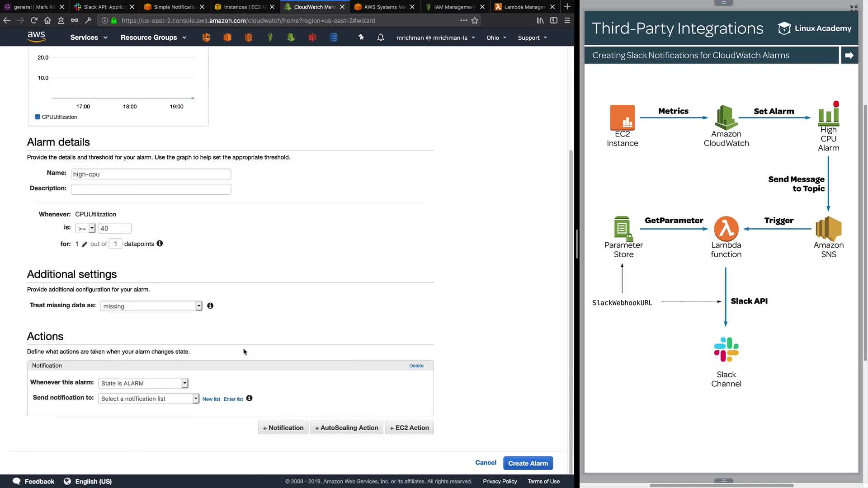Open the comparison operator dropdown
The height and width of the screenshot is (488, 868).
[x=85, y=228]
